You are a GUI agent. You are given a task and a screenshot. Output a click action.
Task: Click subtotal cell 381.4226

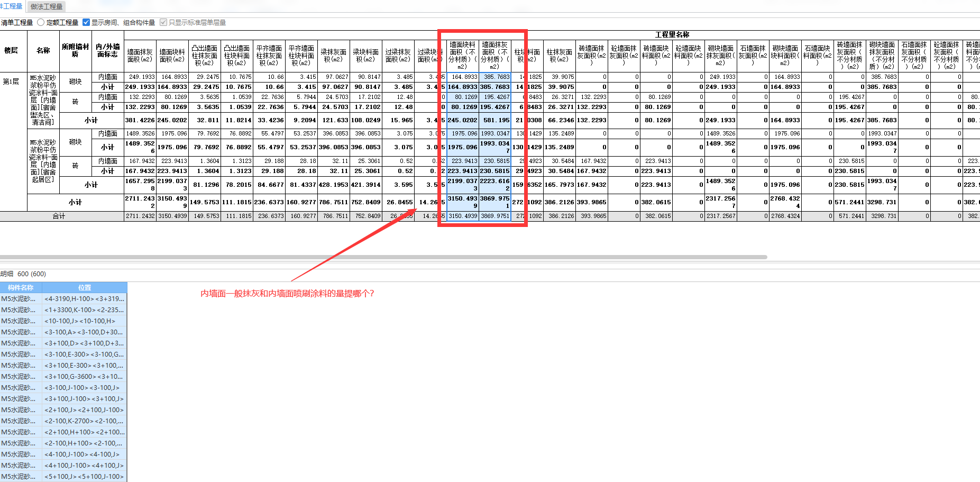(x=140, y=120)
